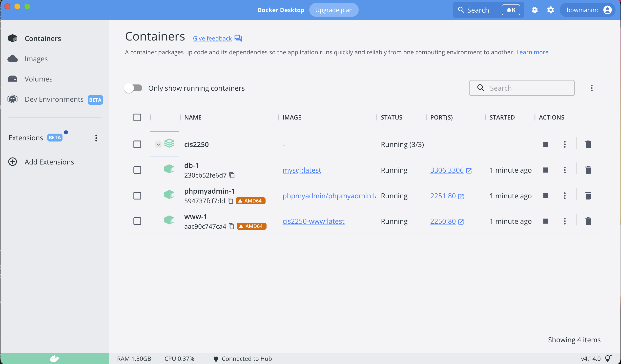Delete the phpmyadmin-1 container

click(588, 196)
